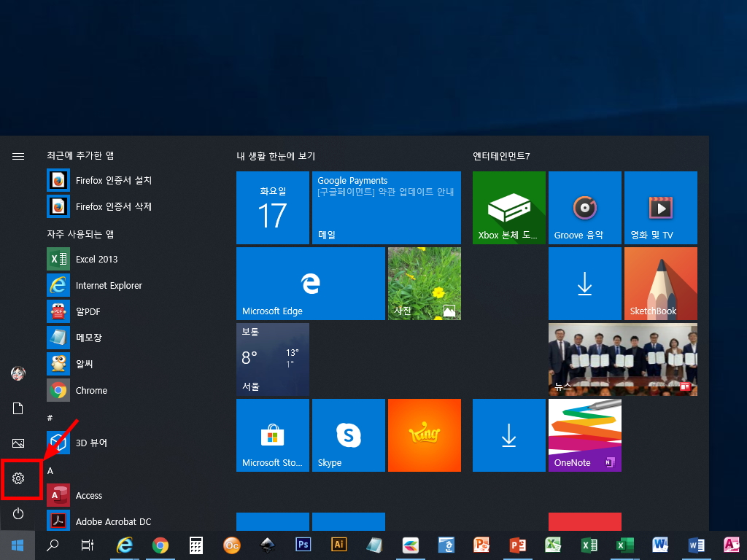Screen dimensions: 747x560
Task: Open the 서울 weather tile
Action: pyautogui.click(x=273, y=359)
